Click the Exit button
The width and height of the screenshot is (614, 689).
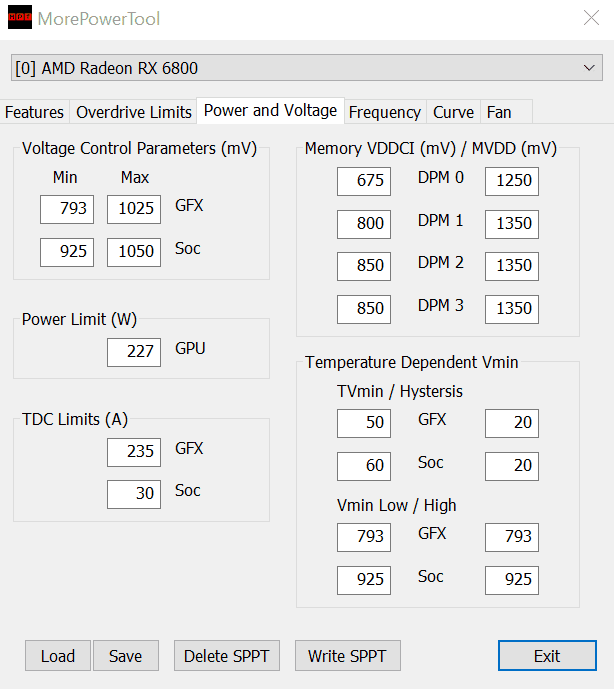point(547,656)
